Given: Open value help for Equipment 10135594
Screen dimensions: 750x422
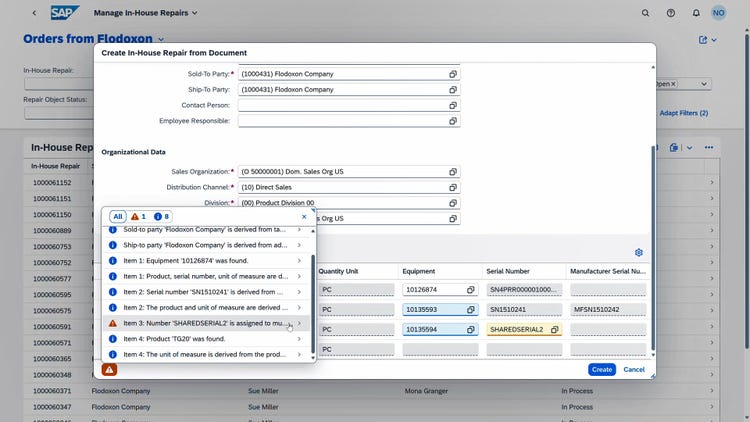Looking at the screenshot, I should click(x=471, y=329).
